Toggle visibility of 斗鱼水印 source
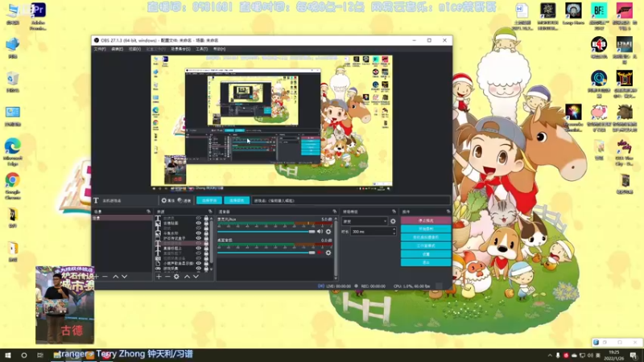This screenshot has height=362, width=644. [x=198, y=233]
